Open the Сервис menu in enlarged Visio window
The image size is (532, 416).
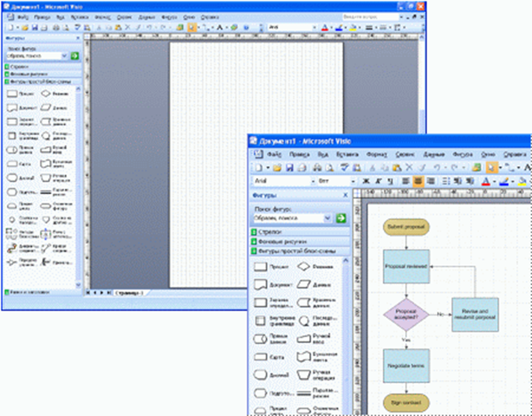point(405,154)
